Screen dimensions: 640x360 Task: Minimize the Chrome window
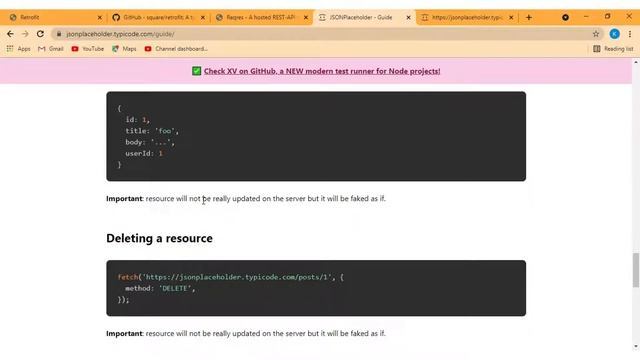click(586, 17)
